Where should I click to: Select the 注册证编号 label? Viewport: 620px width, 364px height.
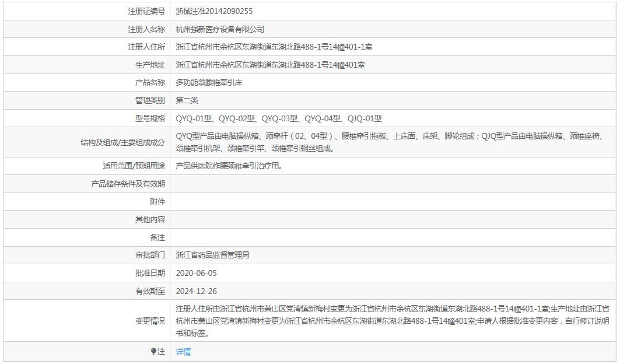click(146, 12)
